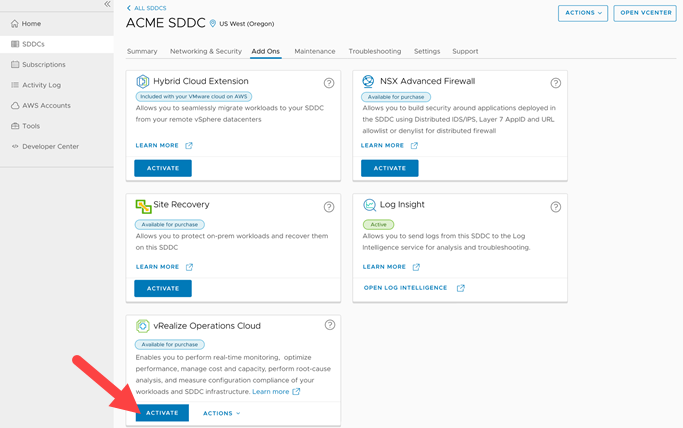The height and width of the screenshot is (428, 683).
Task: Expand the top-right Actions dropdown
Action: [x=582, y=13]
